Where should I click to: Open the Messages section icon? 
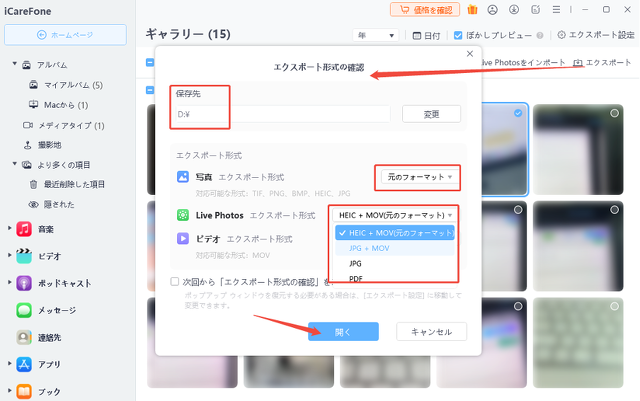(24, 310)
